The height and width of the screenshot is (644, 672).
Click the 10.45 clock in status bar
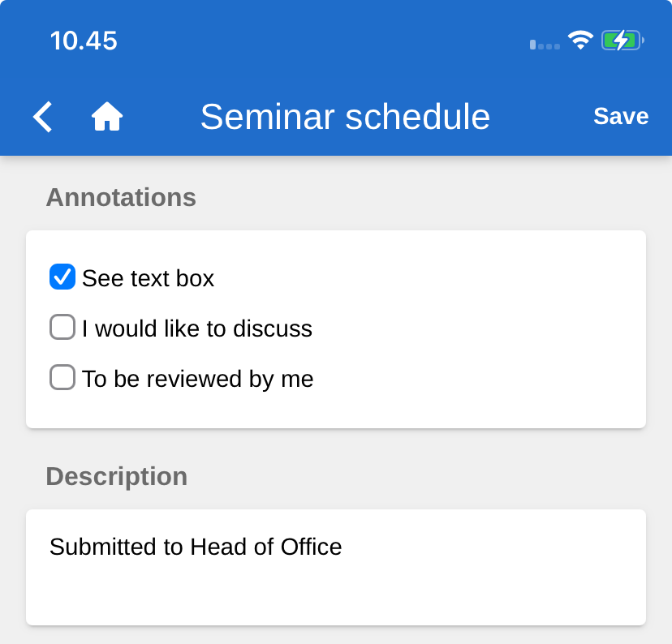[x=84, y=41]
